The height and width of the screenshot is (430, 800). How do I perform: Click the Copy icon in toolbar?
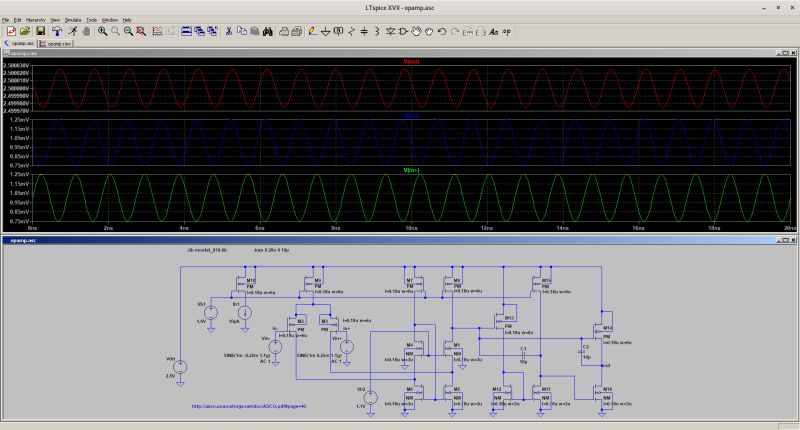tap(242, 32)
